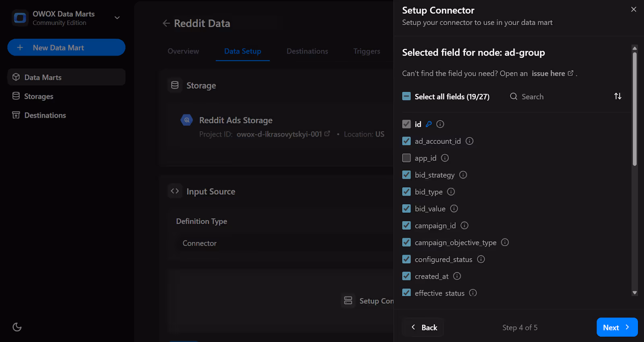Click the Reddit Ads Storage BigQuery icon
Screen dimensions: 644x342
tap(187, 120)
